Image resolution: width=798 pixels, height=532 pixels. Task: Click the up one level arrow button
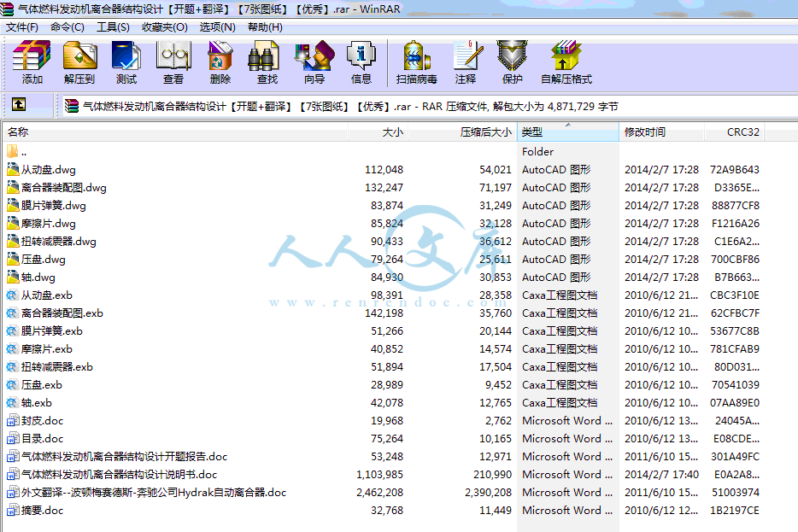(x=19, y=105)
